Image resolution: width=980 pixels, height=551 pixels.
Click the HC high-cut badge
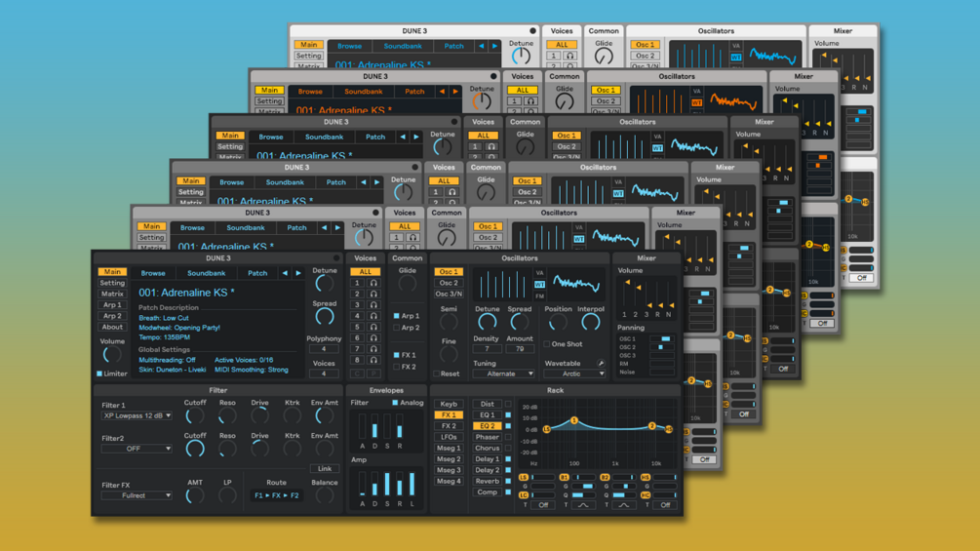click(645, 494)
